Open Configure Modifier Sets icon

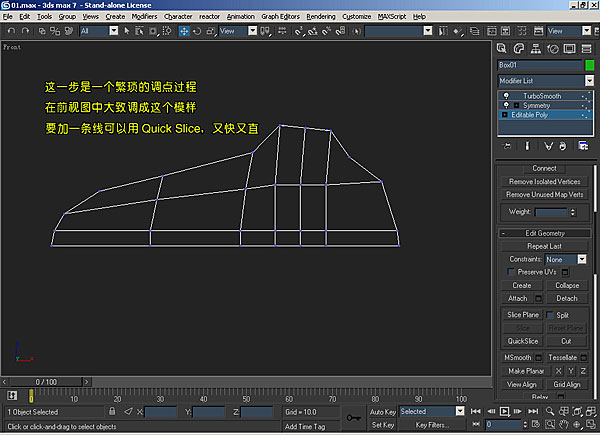pos(583,146)
